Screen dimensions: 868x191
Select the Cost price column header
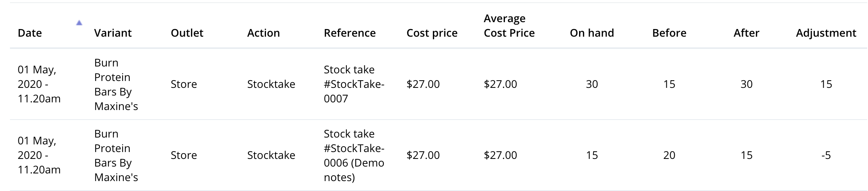pyautogui.click(x=432, y=33)
